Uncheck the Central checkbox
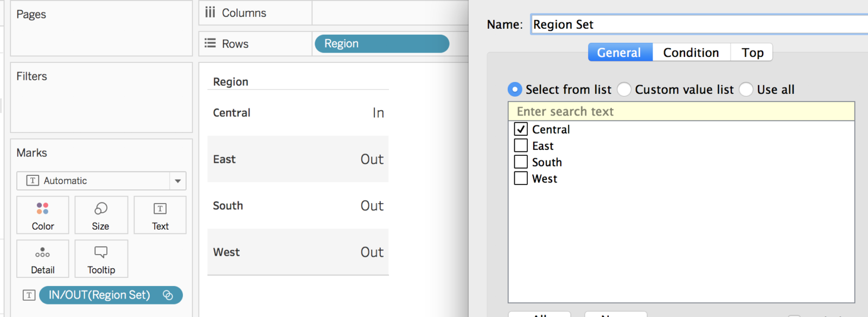 pyautogui.click(x=521, y=129)
